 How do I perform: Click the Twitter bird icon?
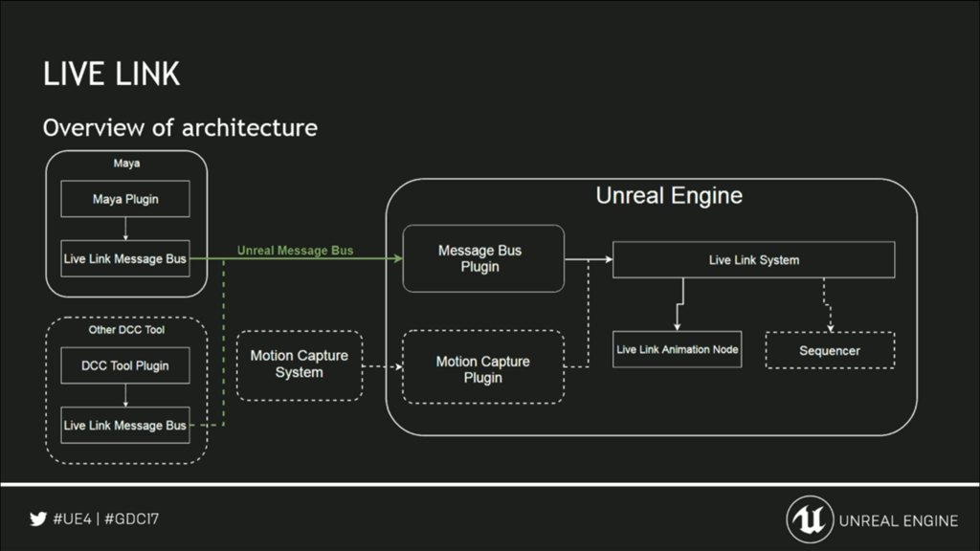click(38, 519)
